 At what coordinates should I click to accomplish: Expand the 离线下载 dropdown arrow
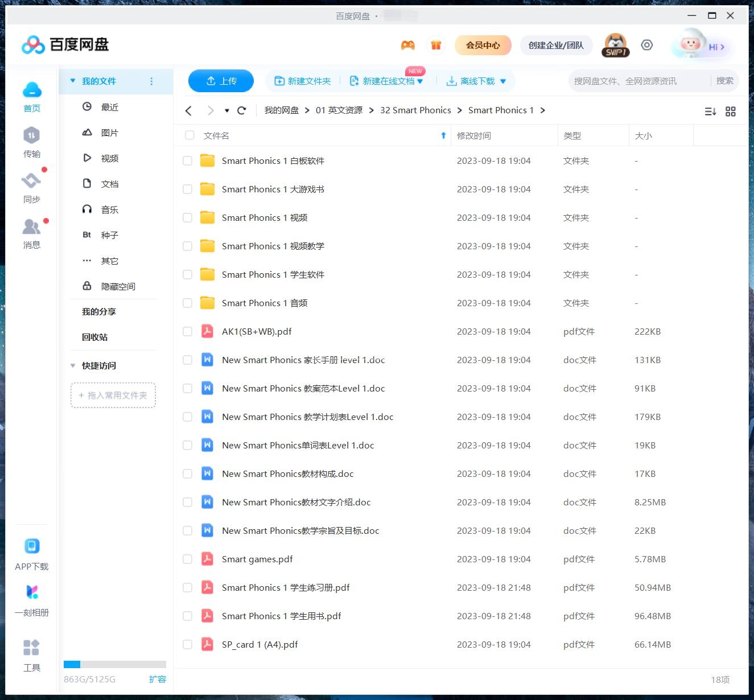tap(502, 81)
